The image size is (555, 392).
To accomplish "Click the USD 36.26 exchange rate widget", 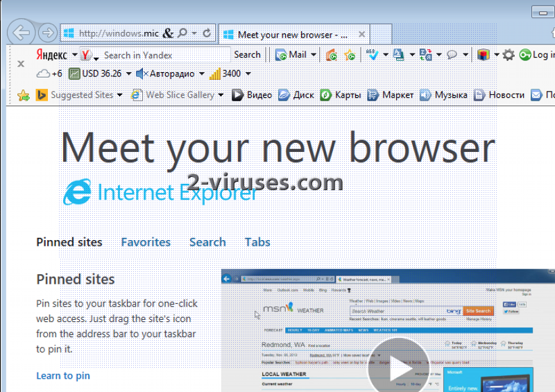I will [x=95, y=74].
